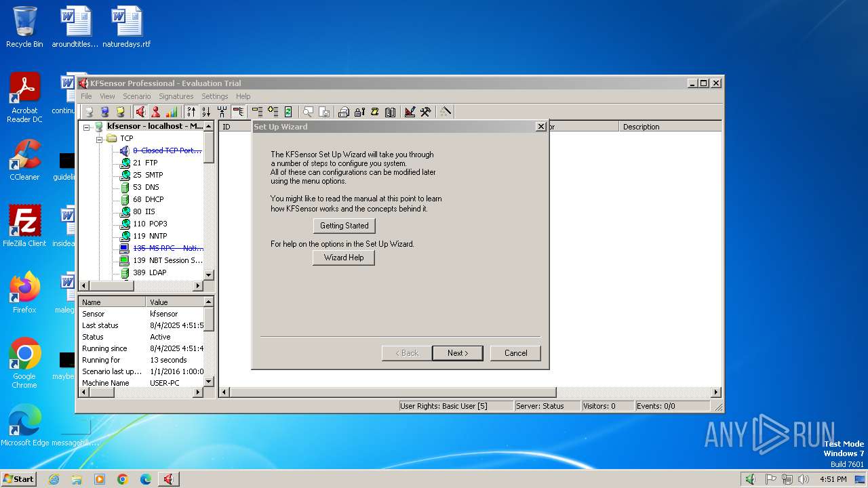Click the Getting Started button
This screenshot has height=488, width=868.
pyautogui.click(x=344, y=226)
